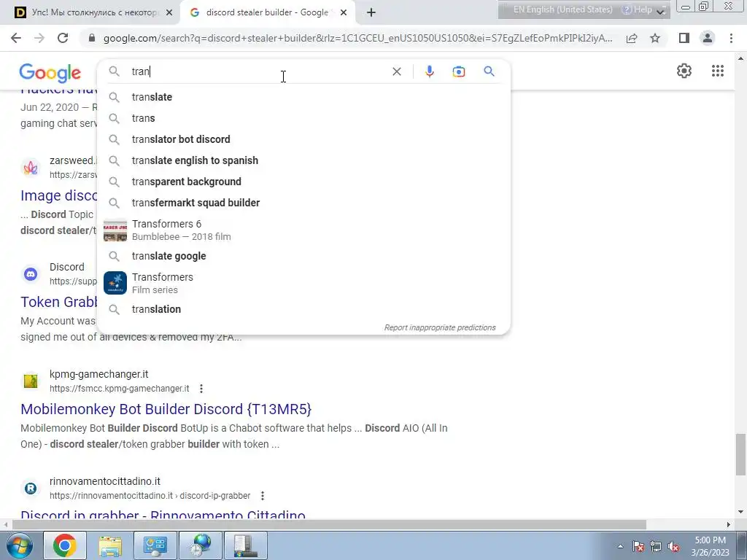Viewport: 747px width, 560px height.
Task: Click the kpmg-gamechanger.it favicon
Action: click(x=31, y=381)
